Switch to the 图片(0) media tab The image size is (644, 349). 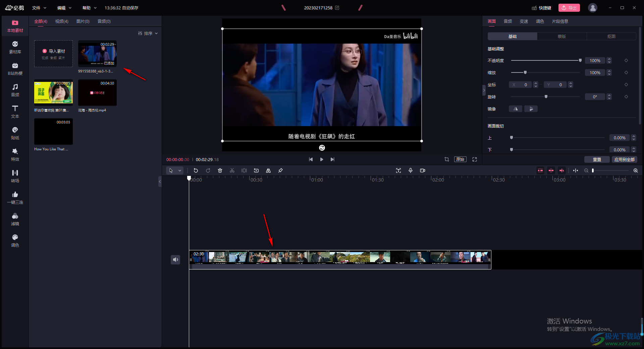click(83, 21)
